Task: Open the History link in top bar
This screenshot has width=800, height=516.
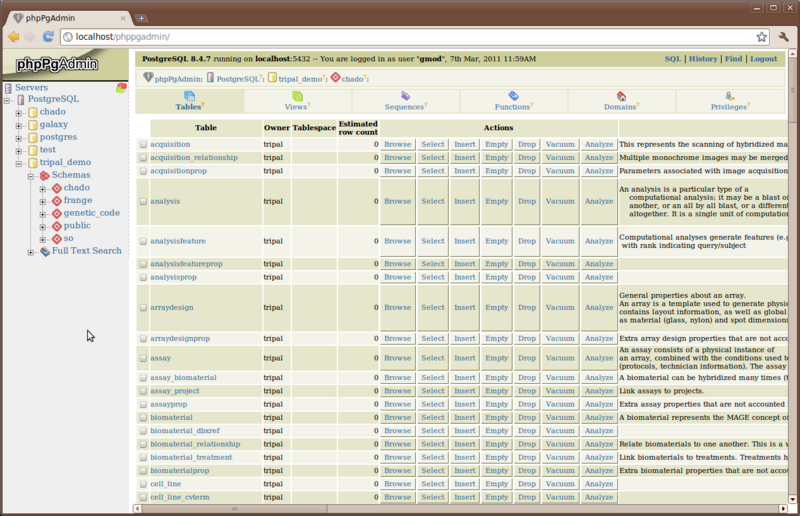Action: pyautogui.click(x=703, y=59)
